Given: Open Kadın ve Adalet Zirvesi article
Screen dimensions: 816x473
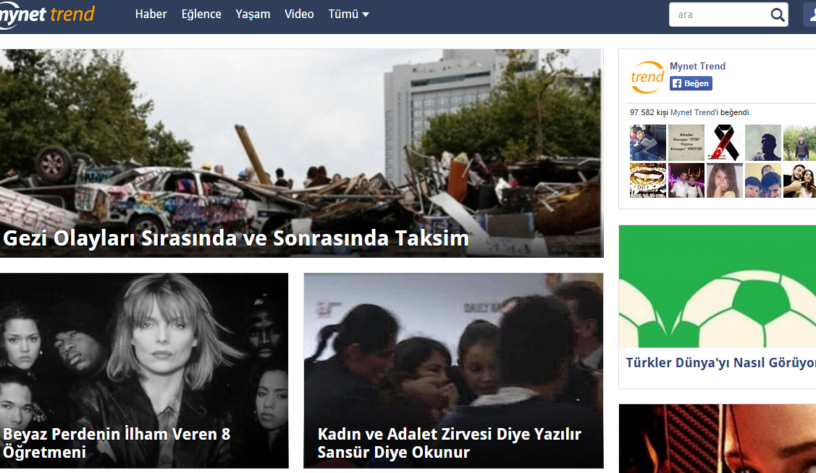Looking at the screenshot, I should (x=449, y=443).
